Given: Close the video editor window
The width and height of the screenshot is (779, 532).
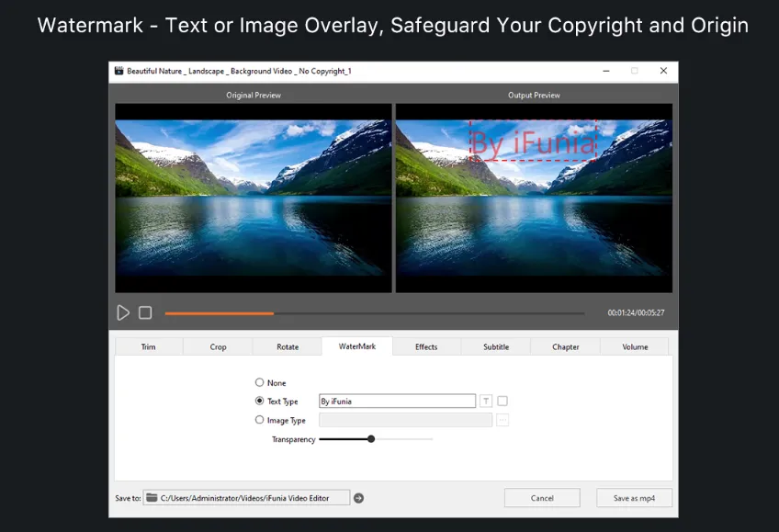Looking at the screenshot, I should [x=663, y=71].
